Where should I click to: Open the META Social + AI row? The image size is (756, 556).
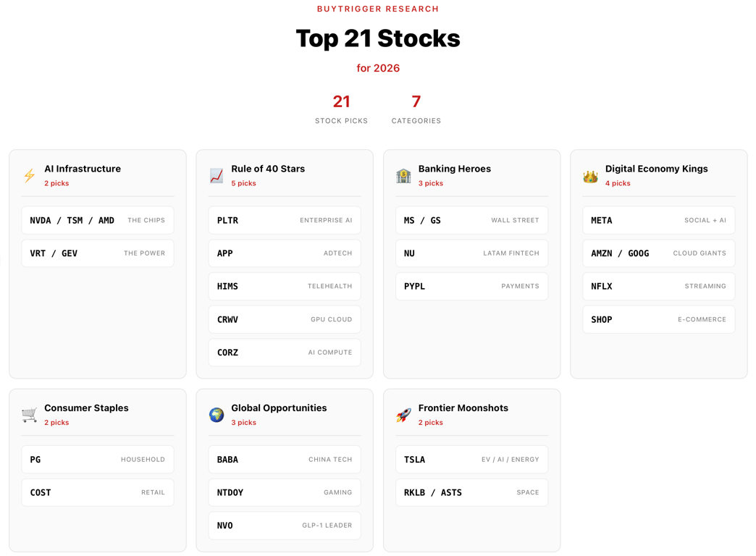pyautogui.click(x=659, y=220)
